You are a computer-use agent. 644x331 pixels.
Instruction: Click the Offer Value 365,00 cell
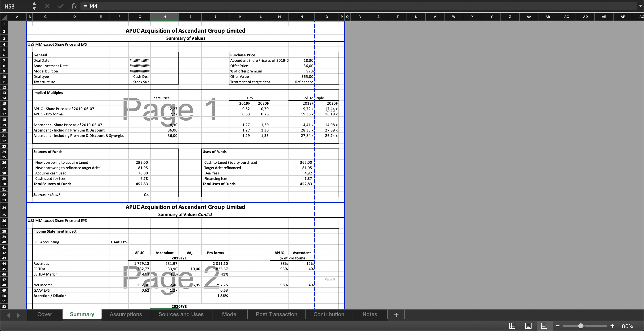point(301,76)
